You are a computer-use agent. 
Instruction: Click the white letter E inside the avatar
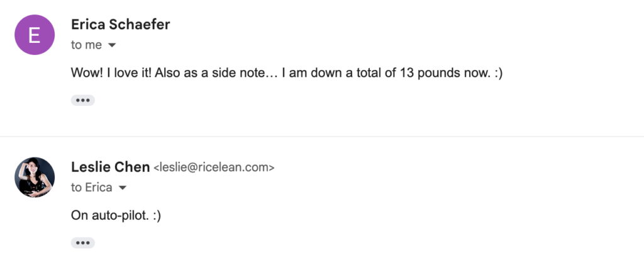(x=35, y=35)
